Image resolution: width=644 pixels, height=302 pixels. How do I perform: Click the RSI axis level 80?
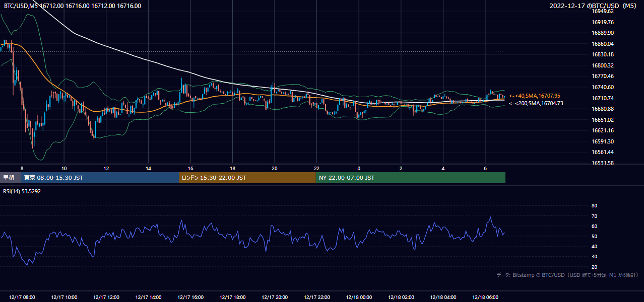tap(594, 206)
